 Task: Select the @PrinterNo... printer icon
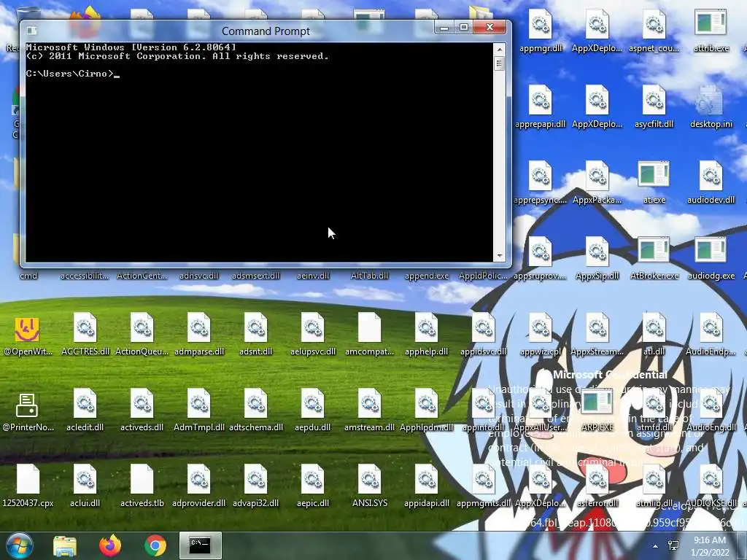point(28,411)
